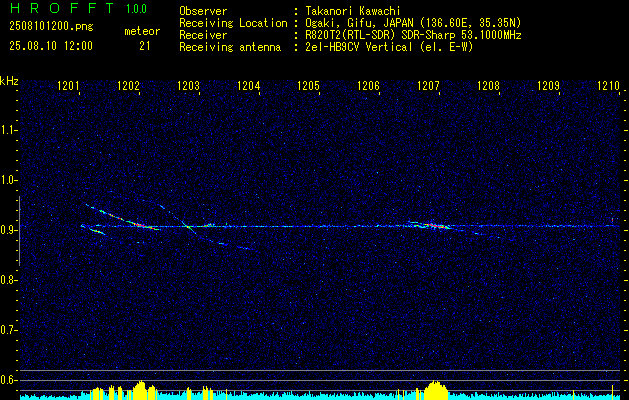Click the 1205 time marker
Image resolution: width=629 pixels, height=400 pixels.
(308, 85)
